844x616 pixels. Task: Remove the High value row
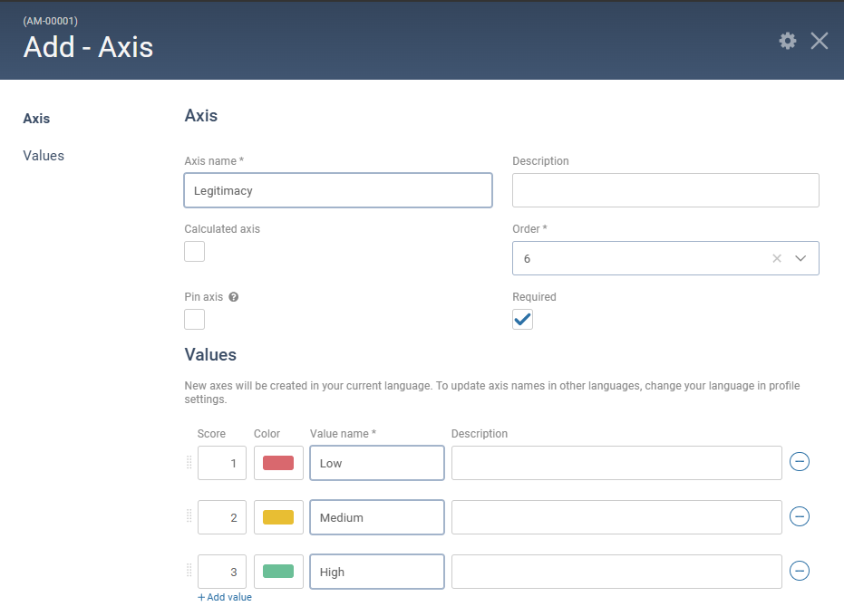tap(800, 571)
